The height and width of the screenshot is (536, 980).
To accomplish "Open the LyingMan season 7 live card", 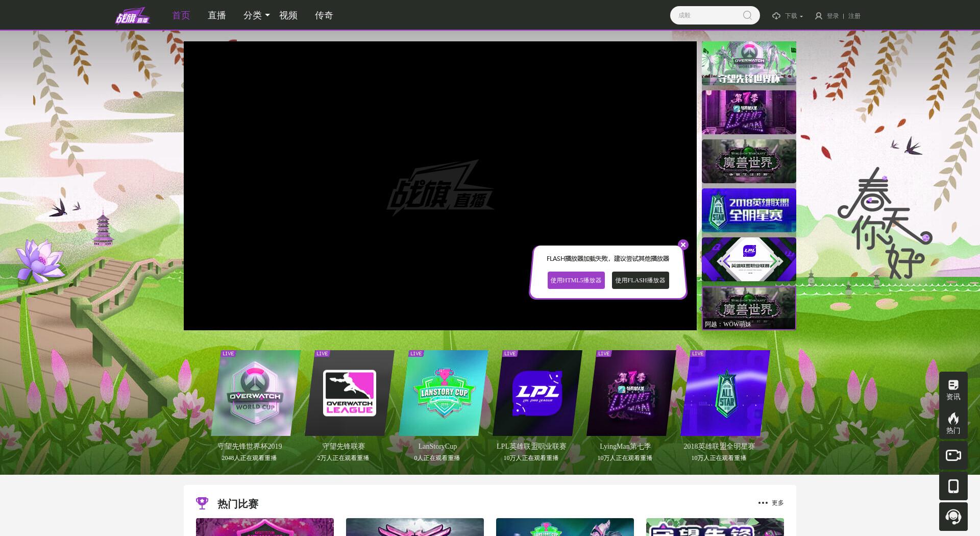I will point(631,393).
